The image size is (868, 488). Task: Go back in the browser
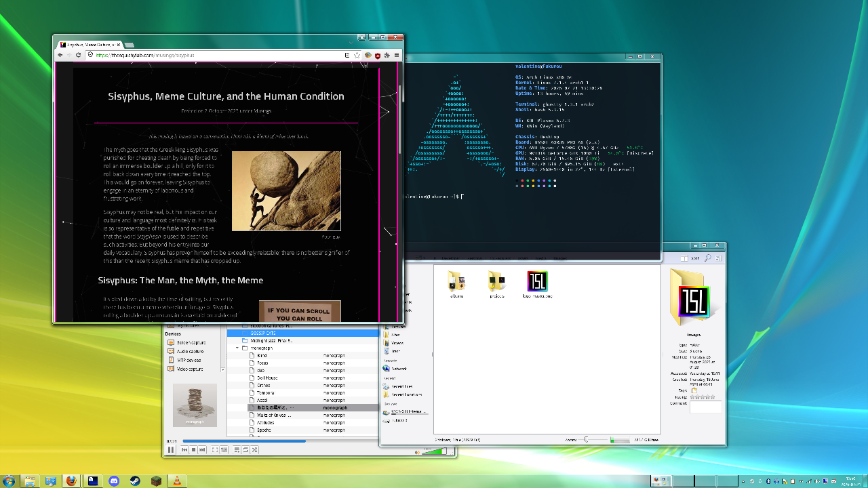pyautogui.click(x=60, y=55)
